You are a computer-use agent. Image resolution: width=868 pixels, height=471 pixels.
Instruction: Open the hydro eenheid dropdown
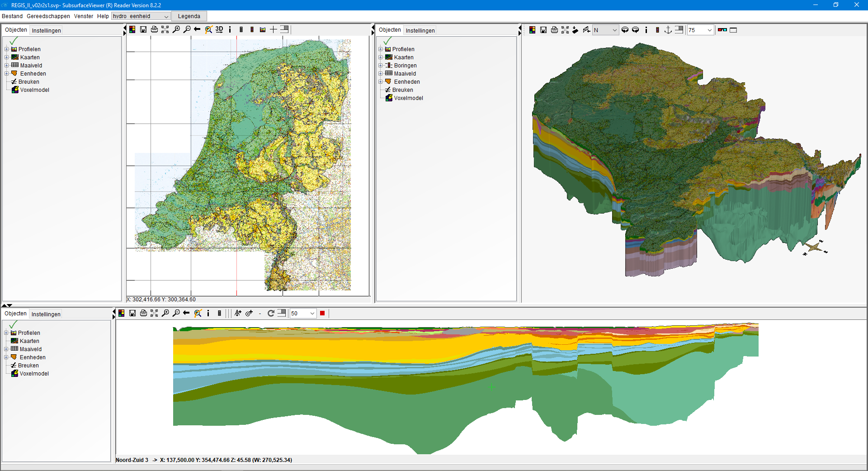pos(165,16)
